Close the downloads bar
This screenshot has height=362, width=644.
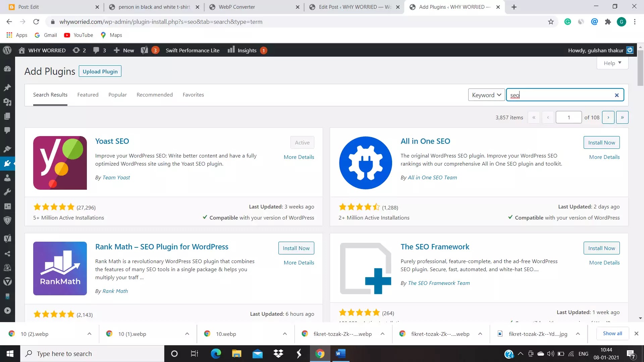tap(636, 334)
